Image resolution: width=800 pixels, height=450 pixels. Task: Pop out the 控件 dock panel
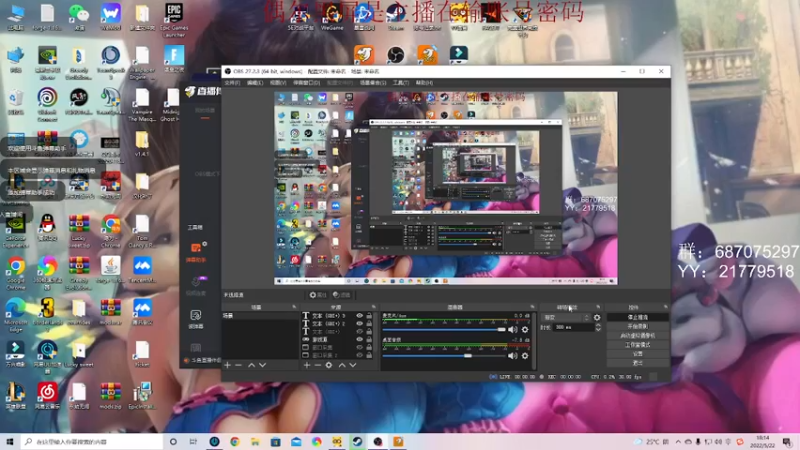coord(665,307)
